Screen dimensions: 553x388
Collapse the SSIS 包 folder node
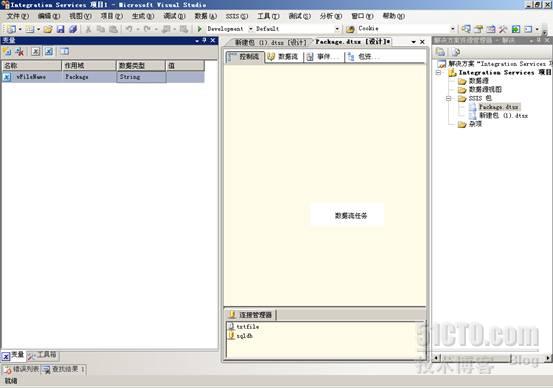click(449, 98)
